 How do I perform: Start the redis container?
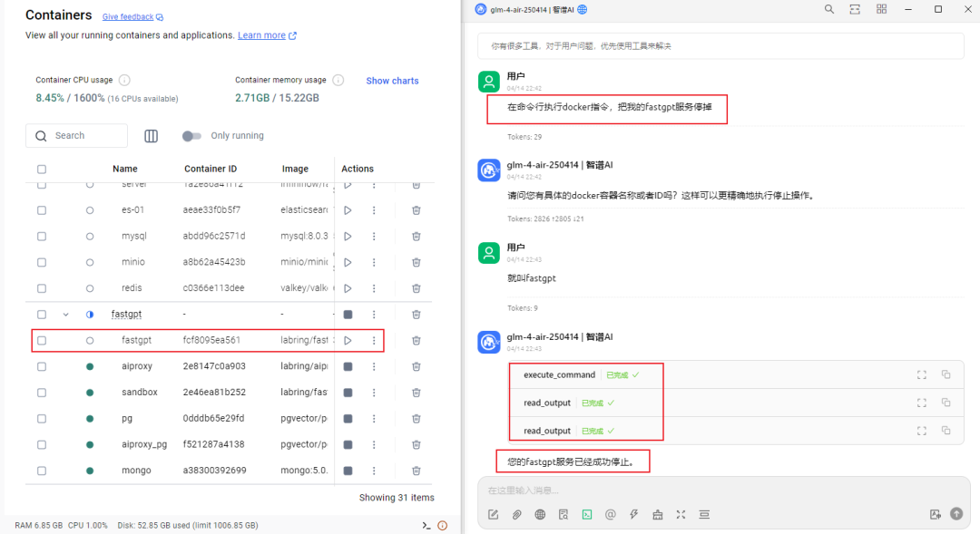tap(348, 288)
